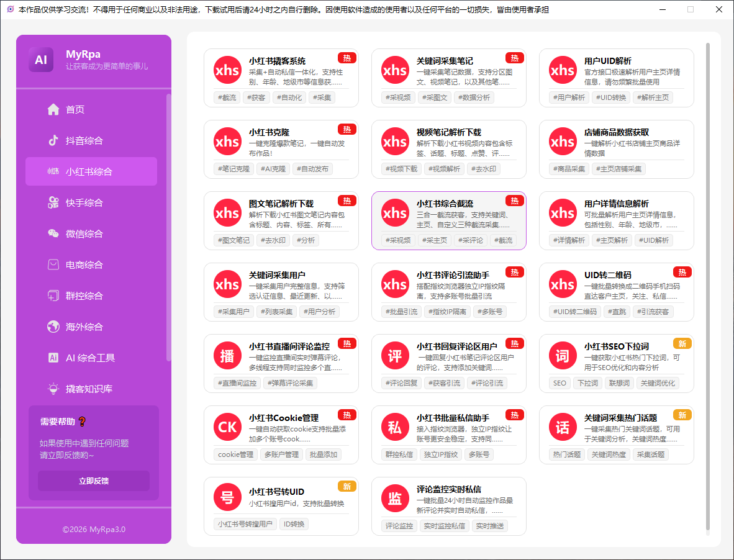Click the ID转换 tag
The image size is (734, 560).
pyautogui.click(x=294, y=524)
